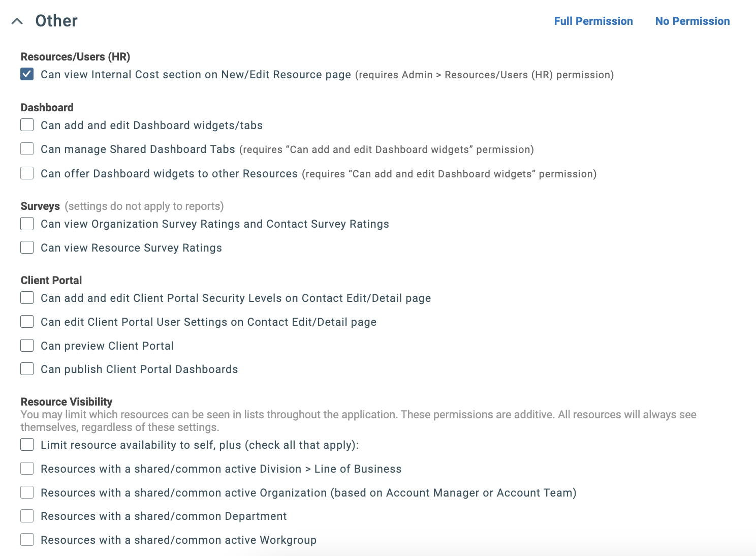756x556 pixels.
Task: Enable Can offer Dashboard widgets to other Resources
Action: pyautogui.click(x=26, y=173)
